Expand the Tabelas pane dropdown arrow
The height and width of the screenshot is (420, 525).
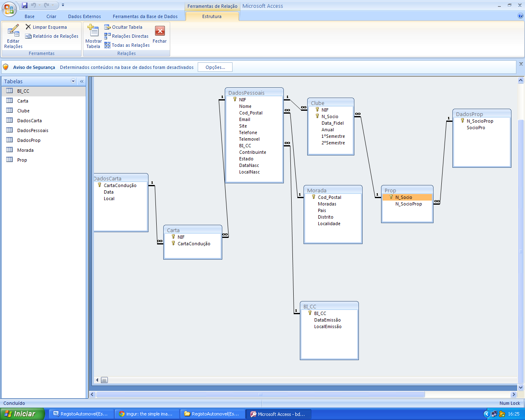coord(73,81)
